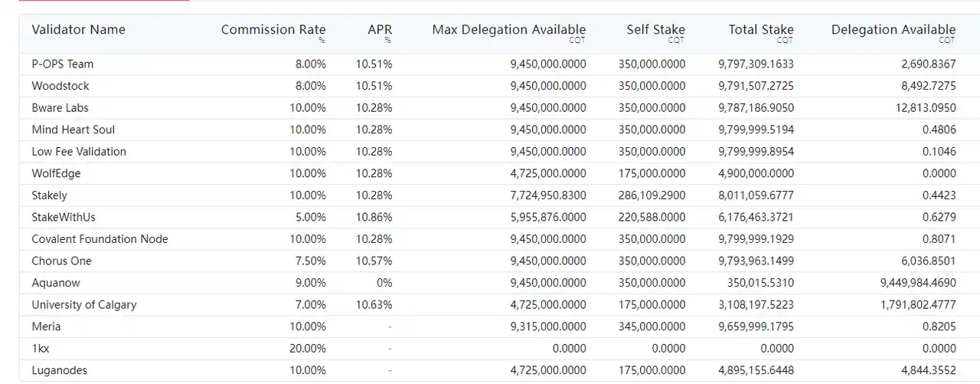Viewport: 980px width, 384px height.
Task: Click Max Delegation Available column header
Action: tap(508, 30)
